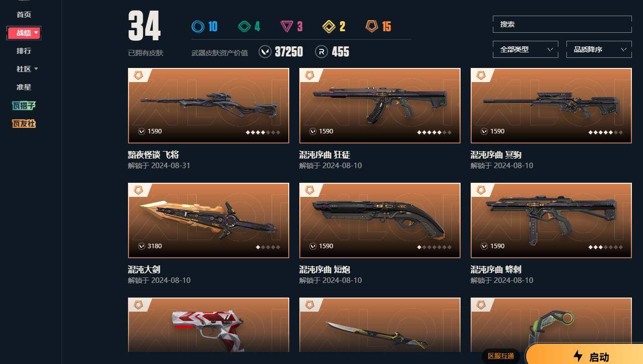Open the 品质降序 sort dropdown

click(x=599, y=49)
